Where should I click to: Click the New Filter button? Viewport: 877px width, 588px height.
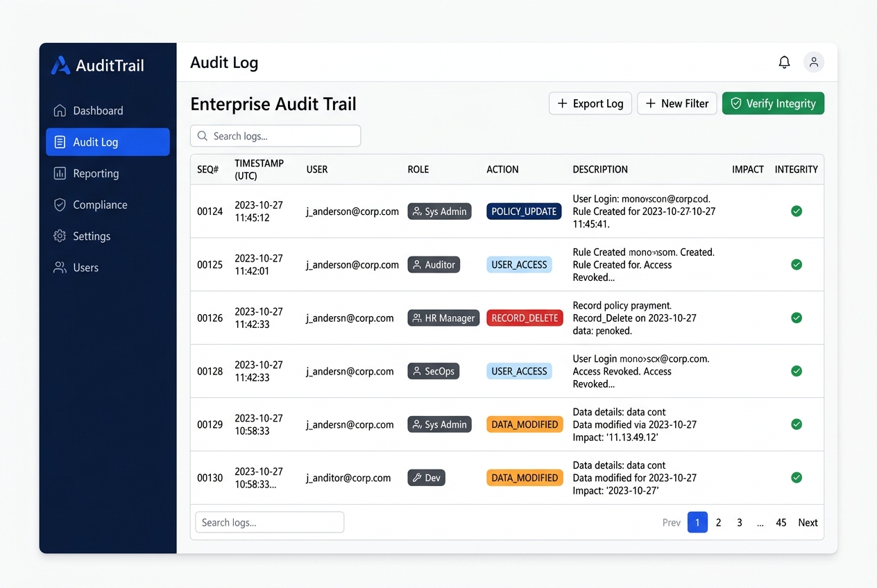click(x=676, y=103)
